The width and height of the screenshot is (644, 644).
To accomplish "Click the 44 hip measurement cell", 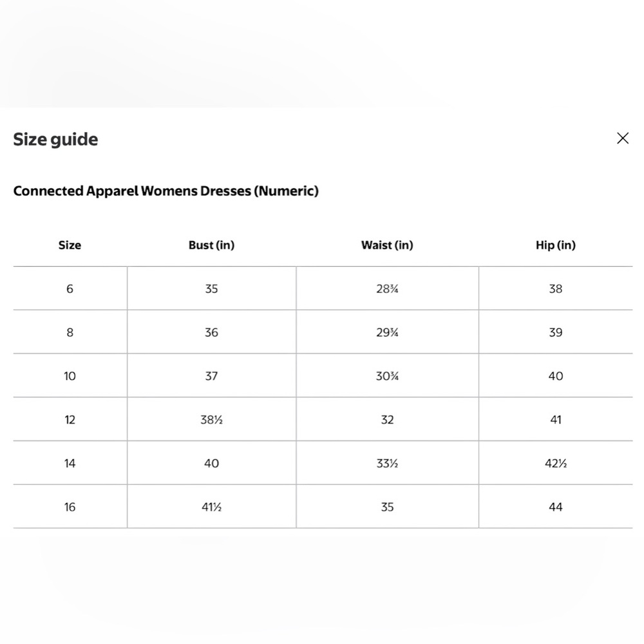I will pos(556,506).
